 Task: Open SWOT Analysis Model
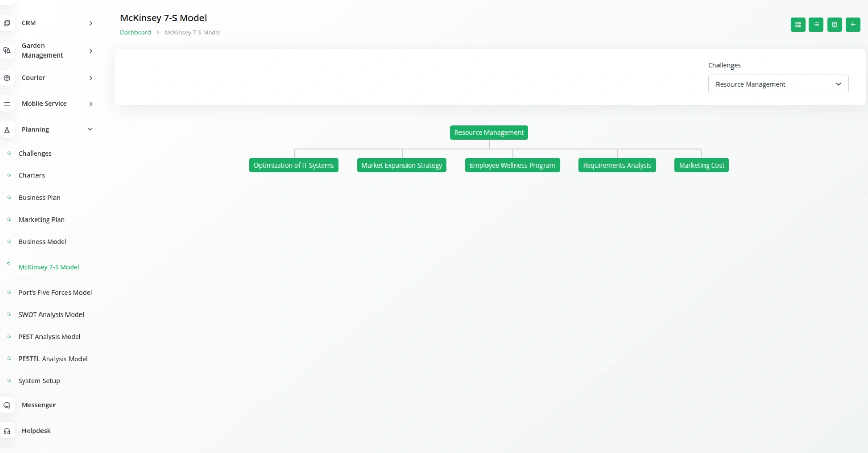pos(51,314)
